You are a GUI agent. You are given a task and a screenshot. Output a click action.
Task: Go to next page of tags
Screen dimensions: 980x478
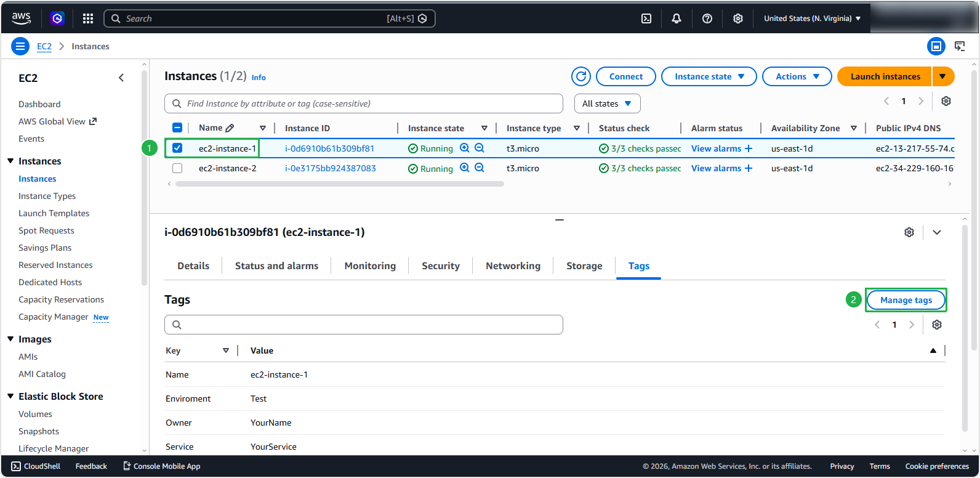click(x=912, y=325)
